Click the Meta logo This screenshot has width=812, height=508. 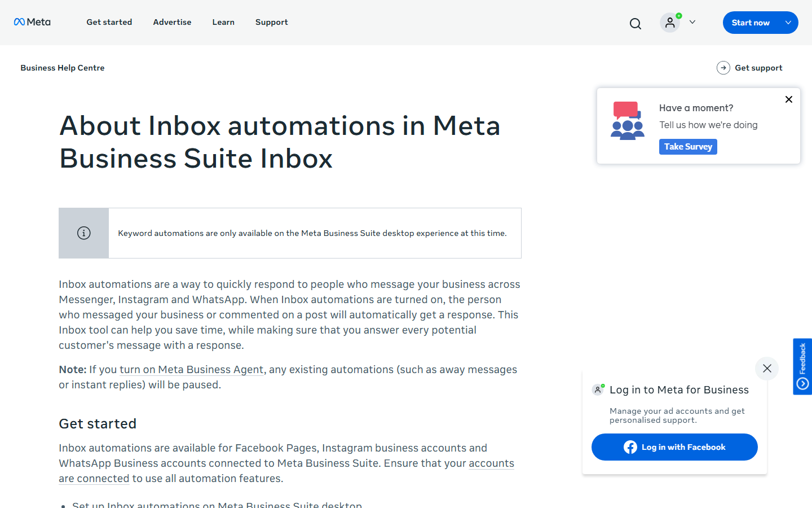32,22
